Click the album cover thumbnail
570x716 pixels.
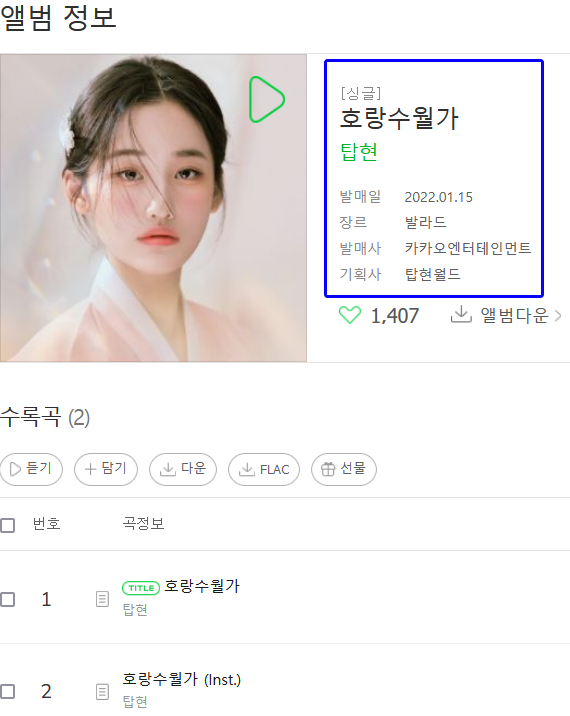(153, 208)
